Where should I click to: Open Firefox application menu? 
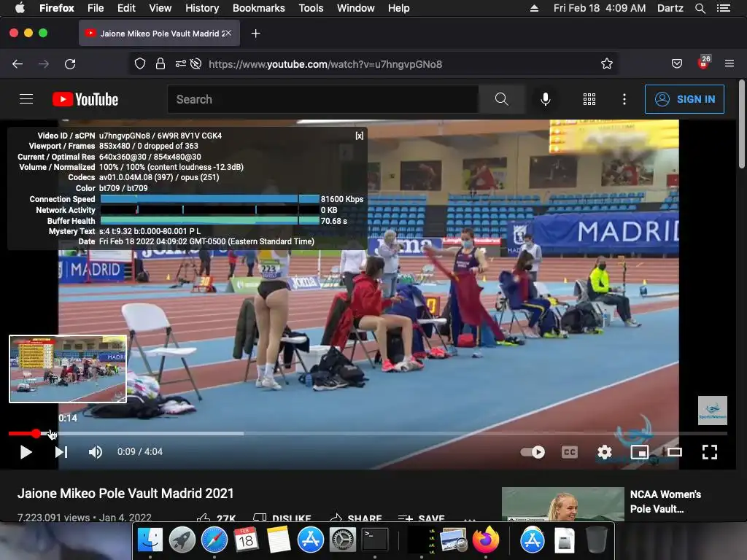click(729, 63)
